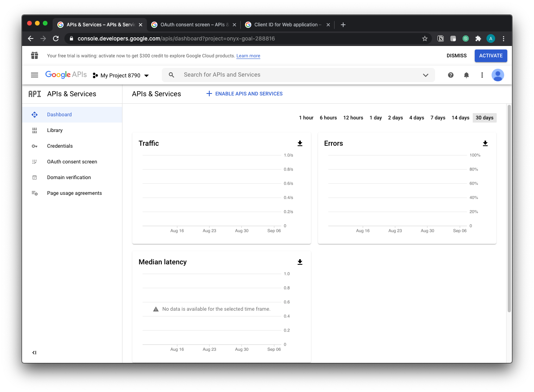Bookmark this page with the star icon
Image resolution: width=534 pixels, height=392 pixels.
click(x=424, y=38)
